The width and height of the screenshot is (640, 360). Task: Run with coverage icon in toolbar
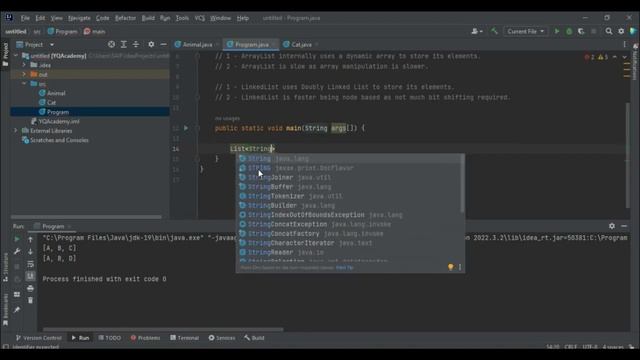(x=581, y=31)
